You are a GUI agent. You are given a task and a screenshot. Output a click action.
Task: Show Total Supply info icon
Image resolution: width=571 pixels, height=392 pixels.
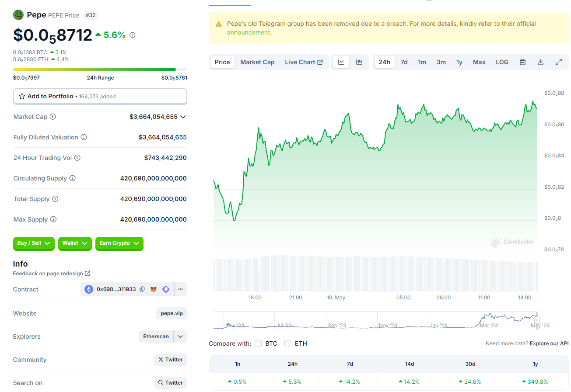[x=55, y=199]
